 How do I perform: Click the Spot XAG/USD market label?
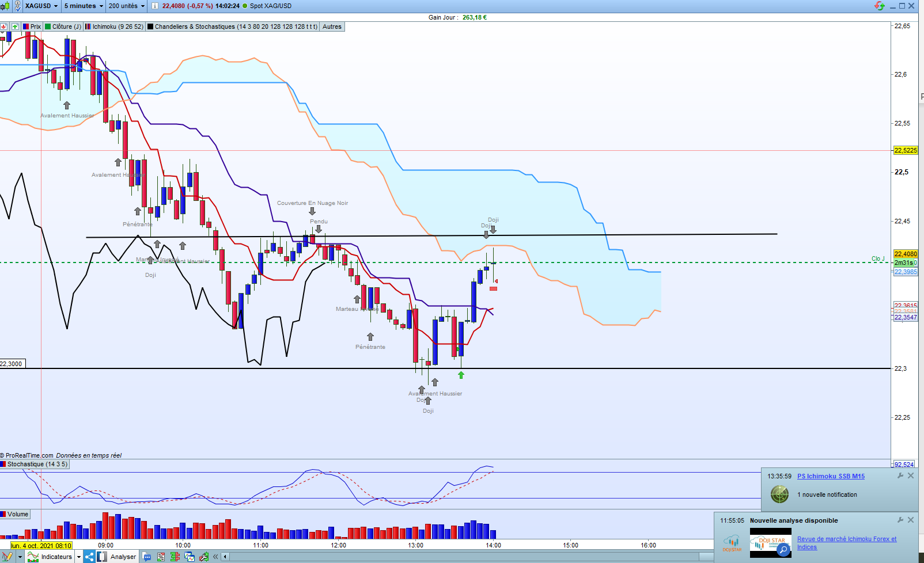point(271,6)
